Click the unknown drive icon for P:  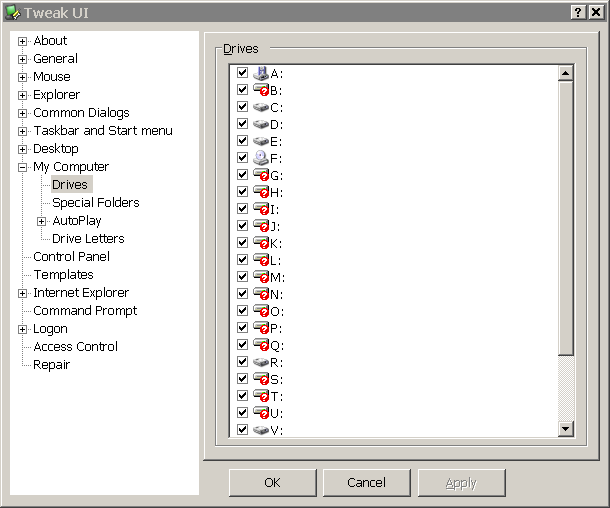pos(261,328)
